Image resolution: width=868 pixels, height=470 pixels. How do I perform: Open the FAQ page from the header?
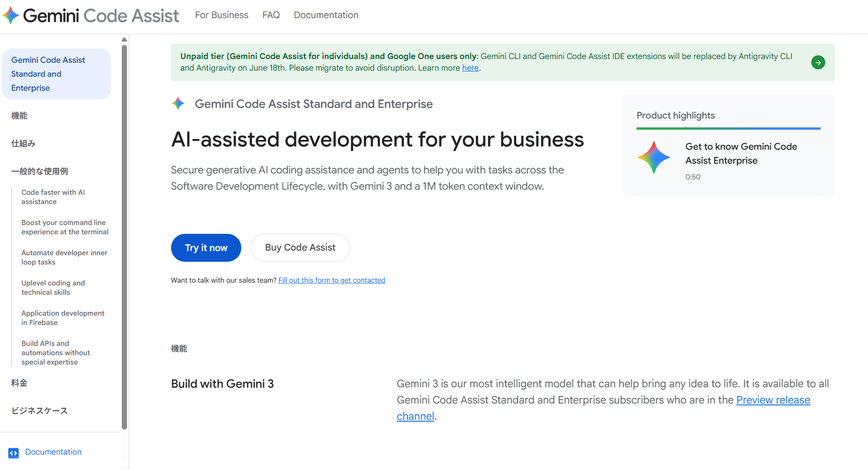(x=271, y=15)
